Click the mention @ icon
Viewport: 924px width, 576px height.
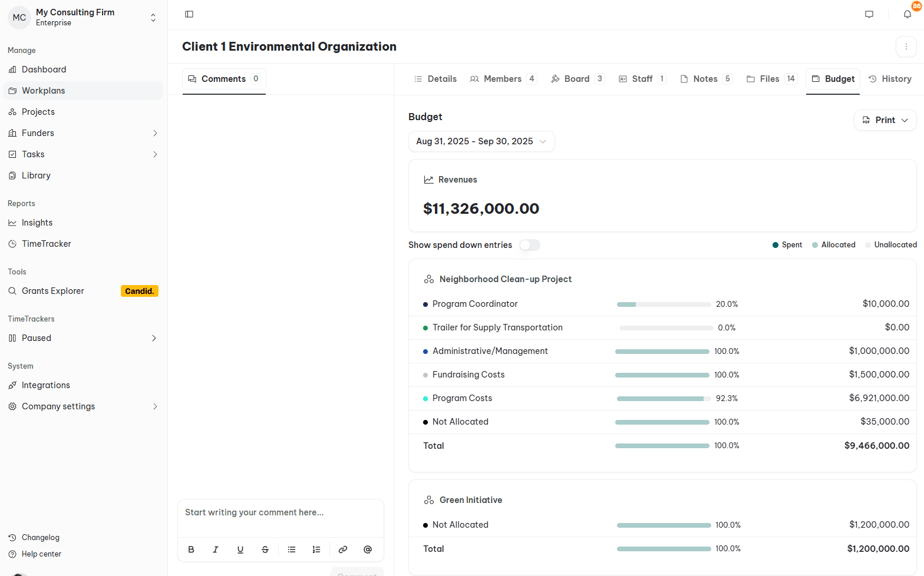click(x=368, y=549)
